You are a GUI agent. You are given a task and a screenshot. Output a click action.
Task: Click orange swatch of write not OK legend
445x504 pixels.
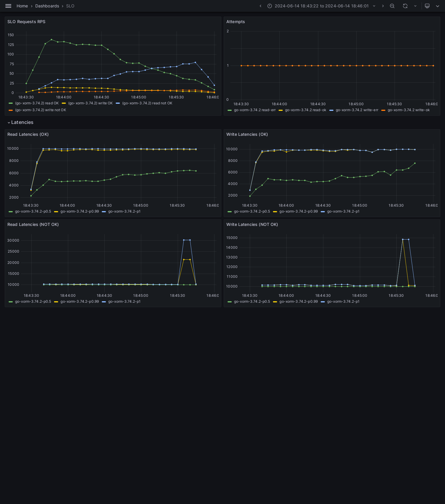(x=11, y=110)
